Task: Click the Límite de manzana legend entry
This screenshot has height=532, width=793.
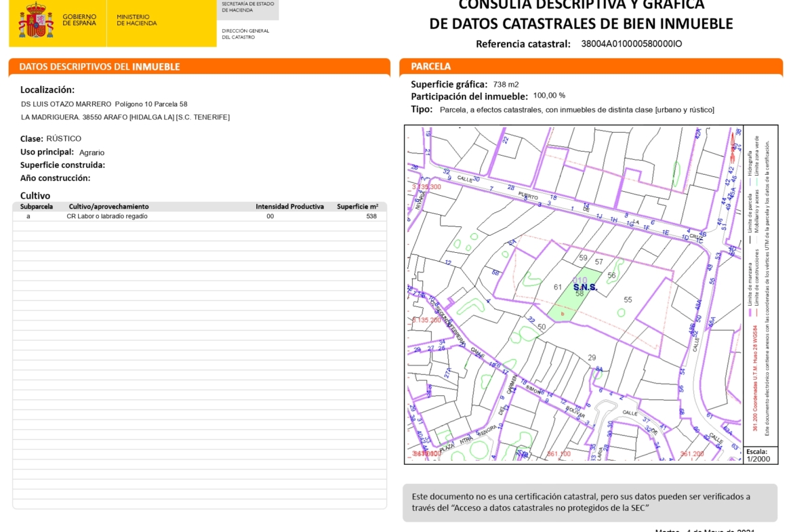Action: point(750,289)
